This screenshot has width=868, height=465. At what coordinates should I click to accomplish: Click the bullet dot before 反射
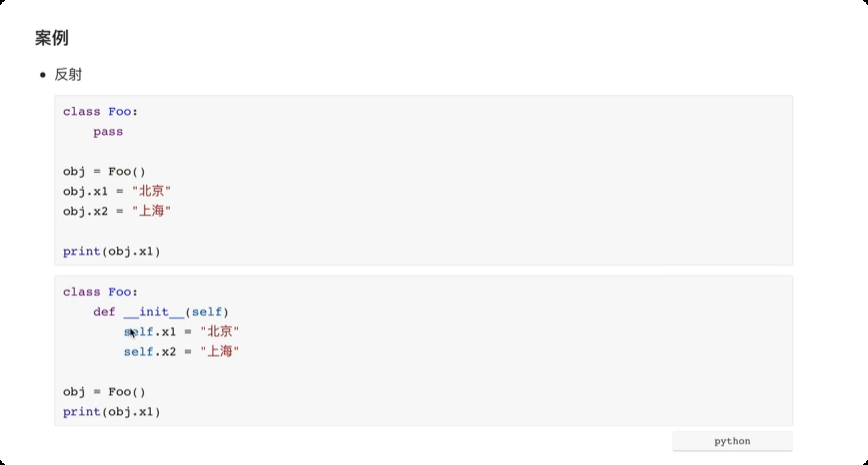point(44,75)
